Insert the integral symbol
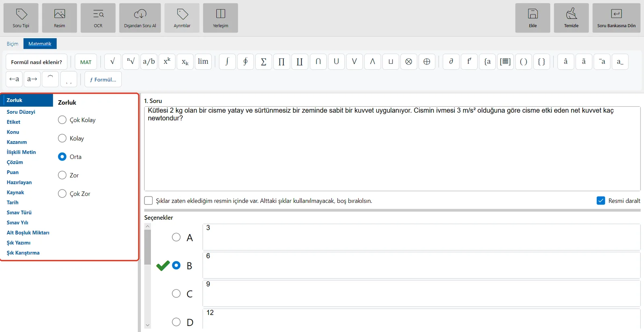 click(227, 62)
